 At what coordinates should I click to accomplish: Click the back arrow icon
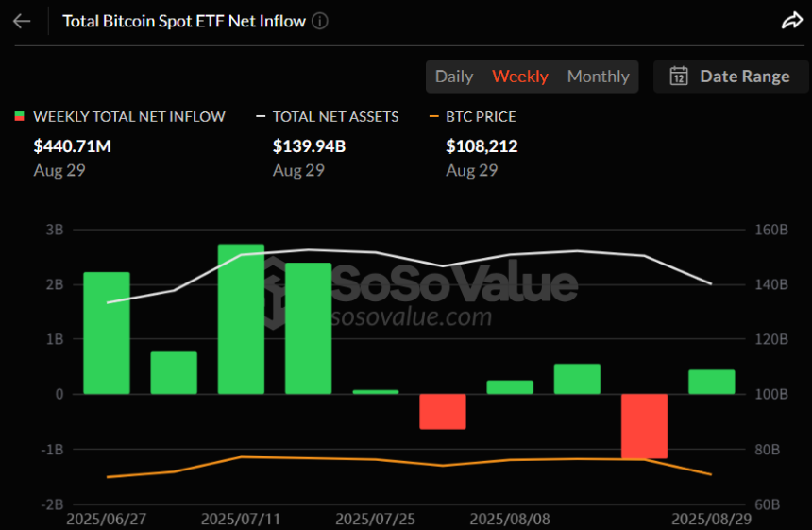(22, 21)
